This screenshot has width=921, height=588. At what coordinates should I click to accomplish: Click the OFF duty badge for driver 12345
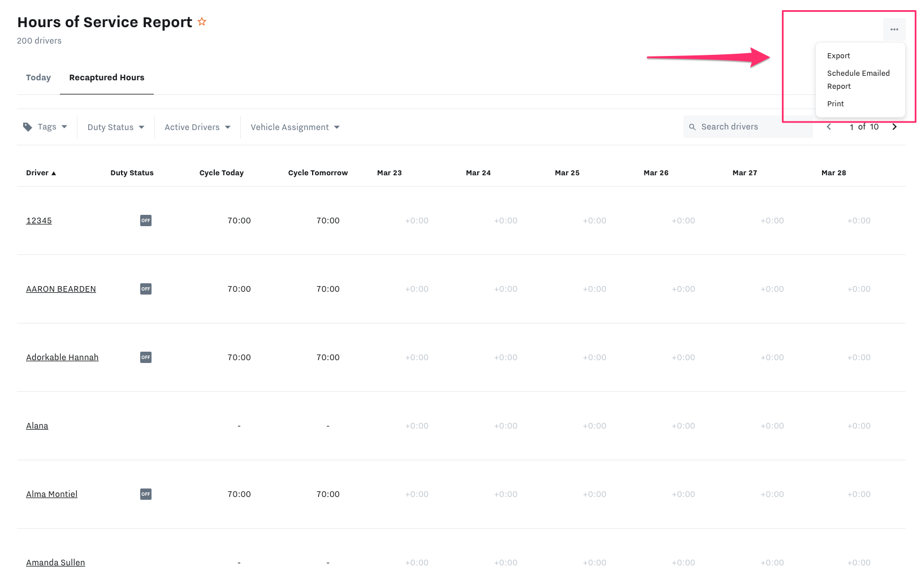(146, 221)
